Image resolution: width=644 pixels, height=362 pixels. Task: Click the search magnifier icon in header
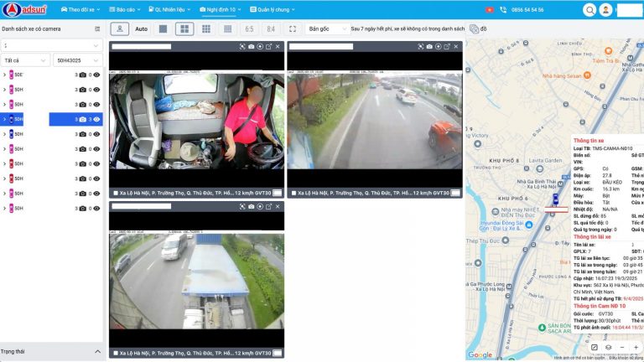coord(590,10)
